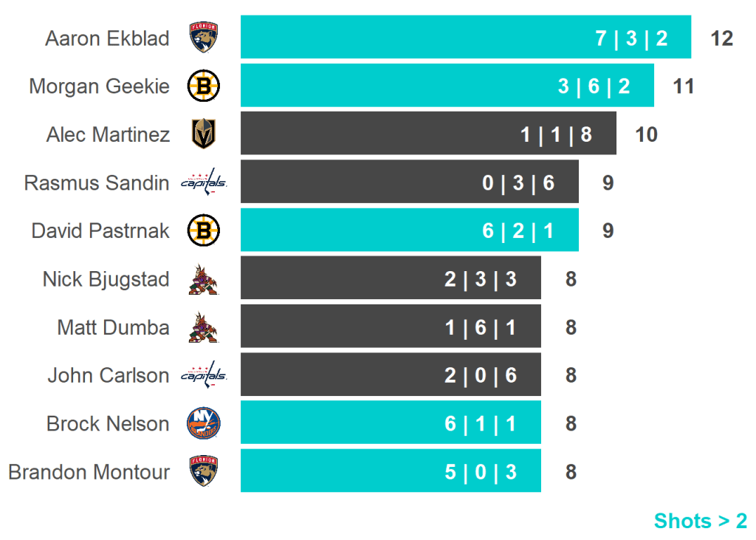
Task: Select the Golden Knights logo by Alec Martinez
Action: [x=204, y=134]
